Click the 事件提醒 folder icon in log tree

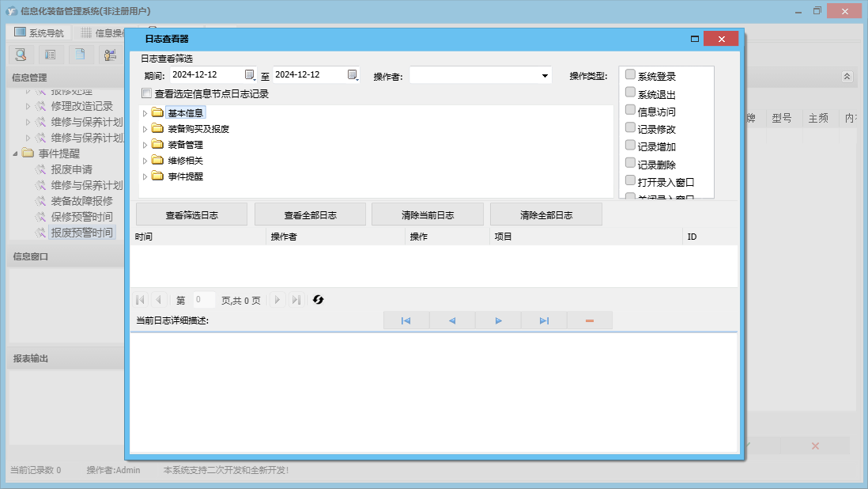(158, 176)
